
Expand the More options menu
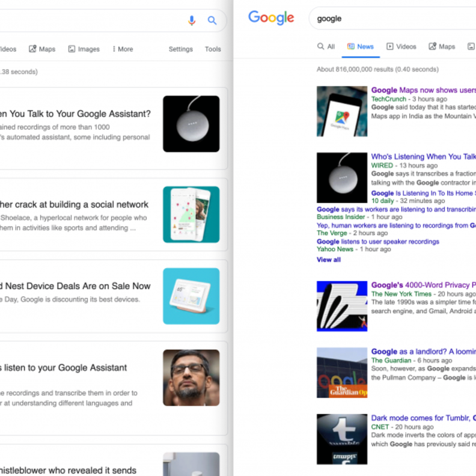(123, 49)
